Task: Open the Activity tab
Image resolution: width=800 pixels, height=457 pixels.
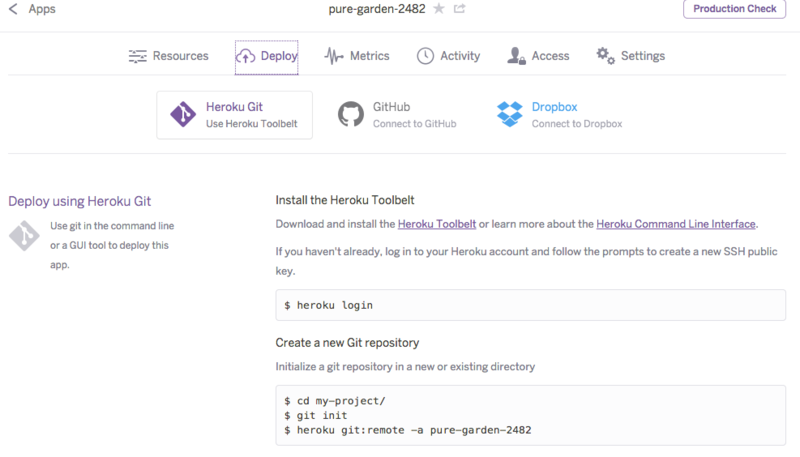Action: [448, 56]
